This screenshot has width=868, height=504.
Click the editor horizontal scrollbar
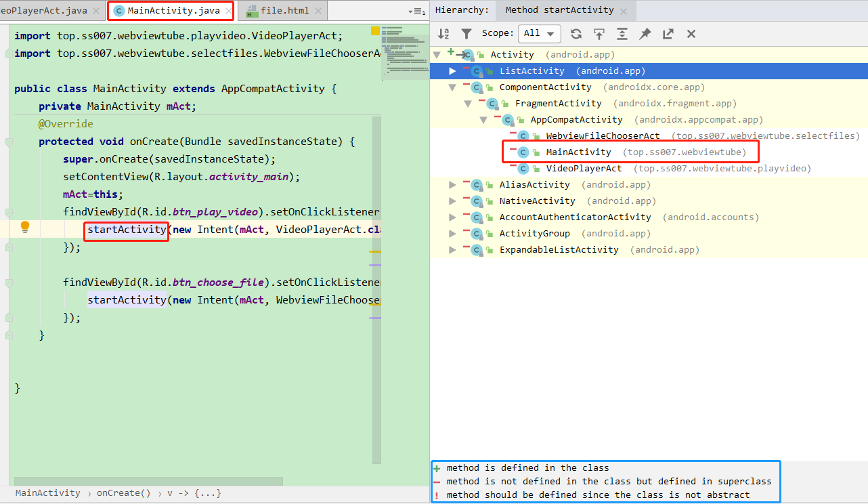coord(148,482)
